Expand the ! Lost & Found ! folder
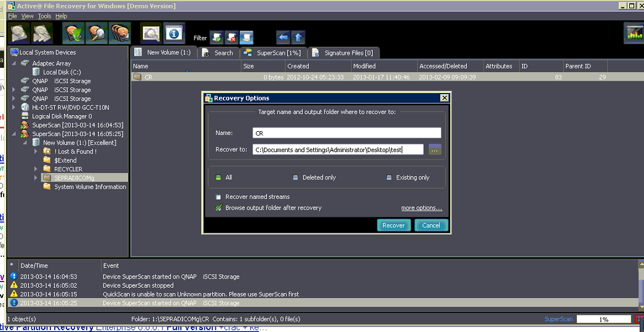The image size is (644, 332). (36, 152)
